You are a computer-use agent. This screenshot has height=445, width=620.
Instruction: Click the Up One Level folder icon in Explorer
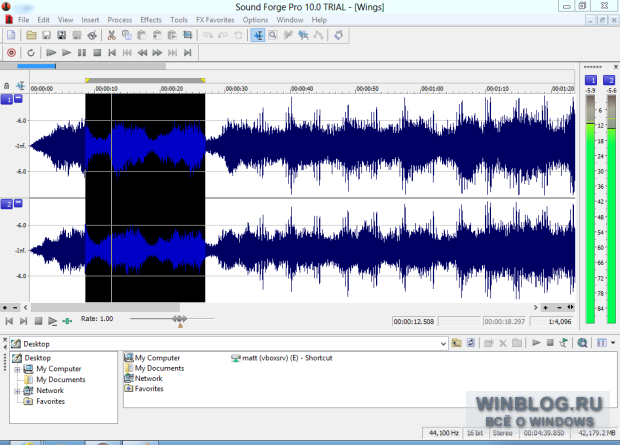click(457, 343)
